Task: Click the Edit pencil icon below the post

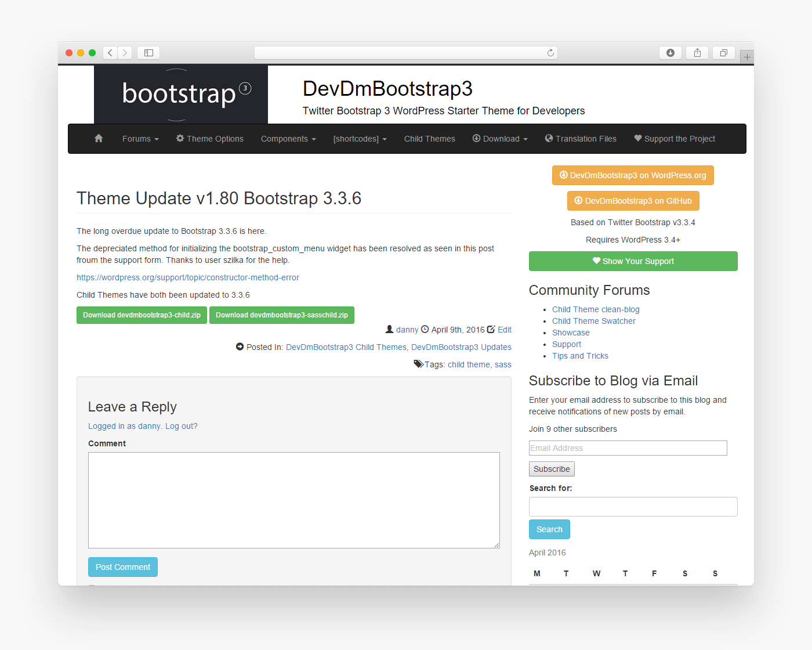Action: click(x=491, y=329)
